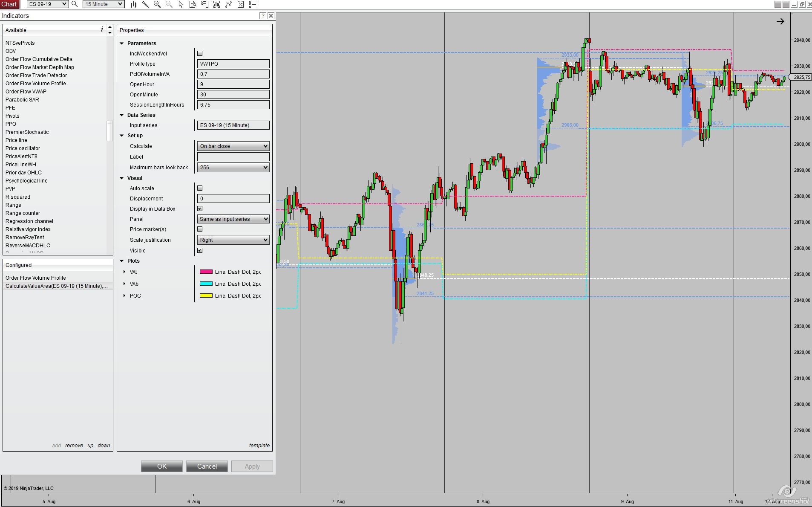812x507 pixels.
Task: Select Prior day OHLC indicator
Action: [x=23, y=172]
